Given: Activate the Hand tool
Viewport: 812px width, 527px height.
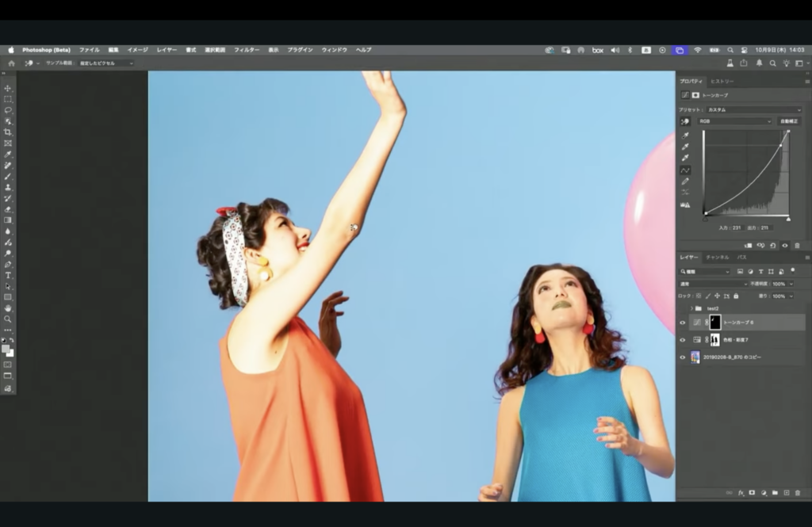Looking at the screenshot, I should coord(8,307).
